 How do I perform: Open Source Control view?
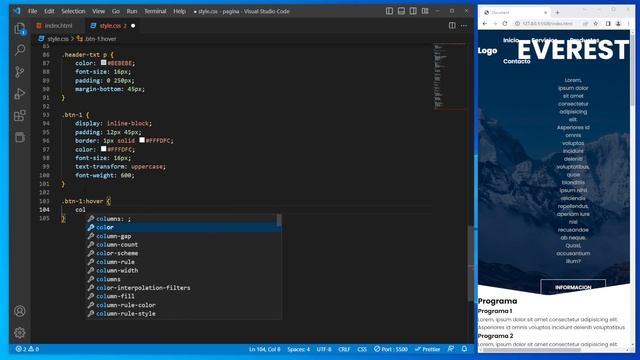20,72
